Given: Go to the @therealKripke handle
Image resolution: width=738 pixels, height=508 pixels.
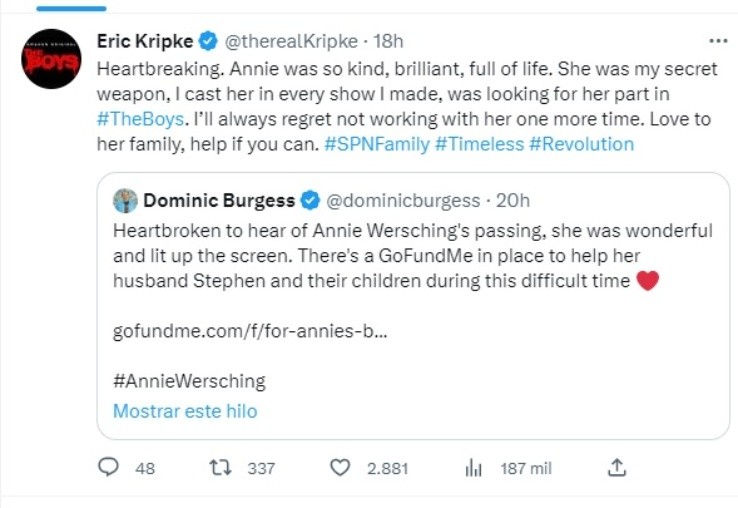Looking at the screenshot, I should click(290, 41).
